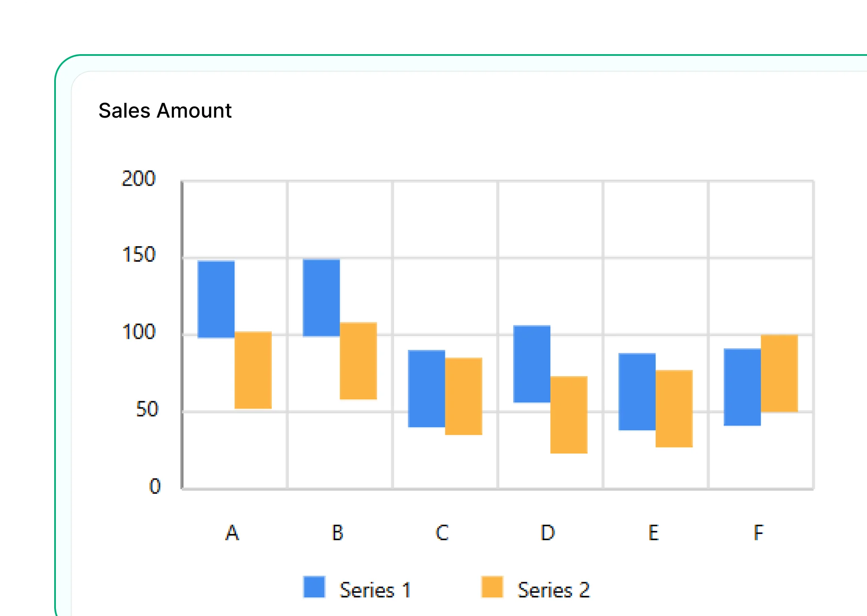Click the category label D on the x-axis
Viewport: 867px width, 616px height.
pyautogui.click(x=547, y=532)
